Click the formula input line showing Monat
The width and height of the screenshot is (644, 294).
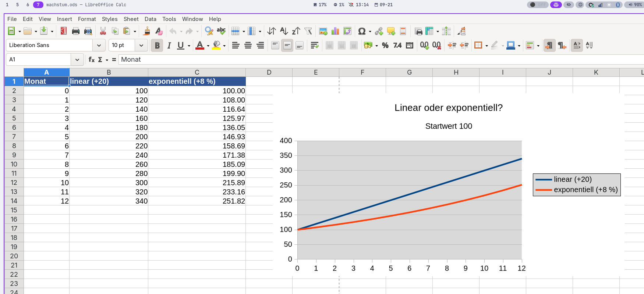tap(381, 60)
